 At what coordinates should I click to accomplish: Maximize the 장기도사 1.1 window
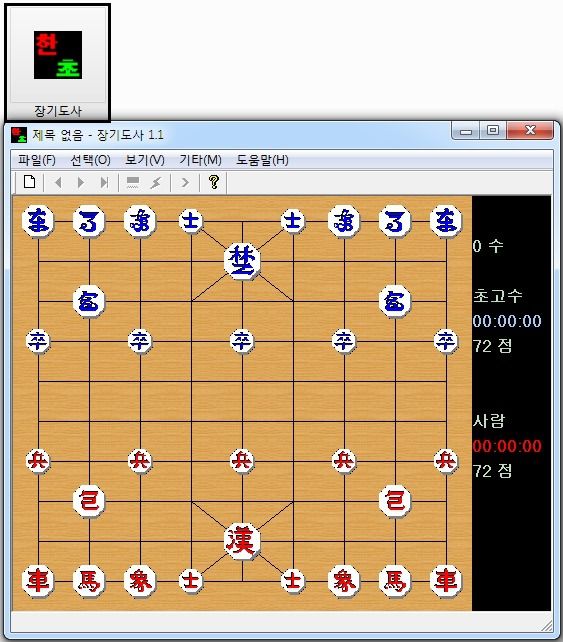[493, 131]
